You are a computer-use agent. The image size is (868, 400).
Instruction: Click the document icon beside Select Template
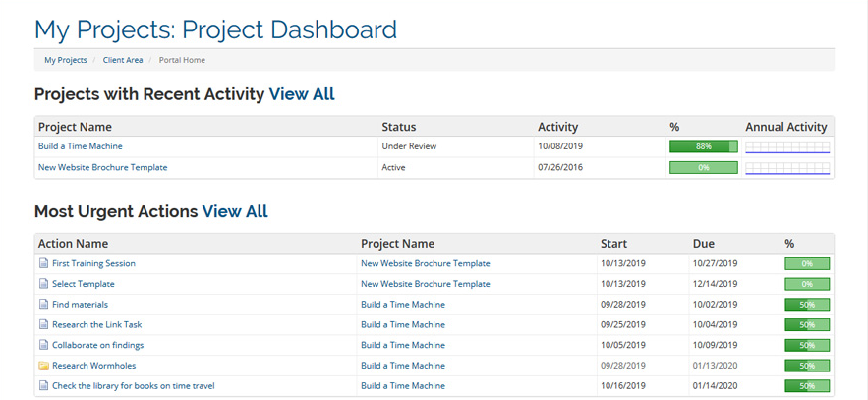tap(43, 284)
